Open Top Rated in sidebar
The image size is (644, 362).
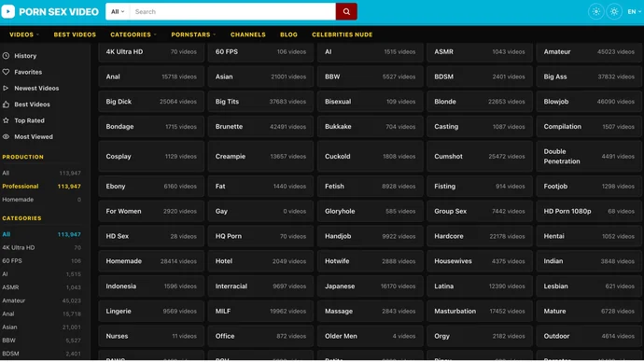[29, 120]
